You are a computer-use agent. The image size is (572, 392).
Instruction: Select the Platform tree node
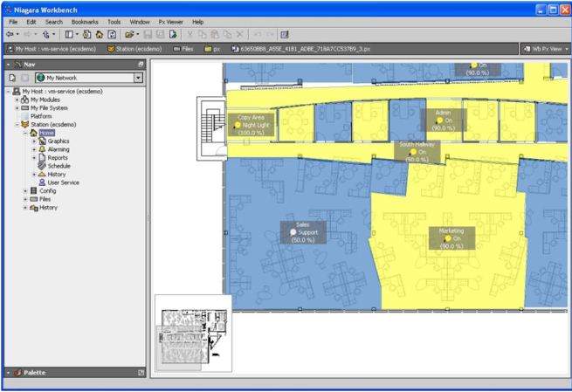point(41,116)
